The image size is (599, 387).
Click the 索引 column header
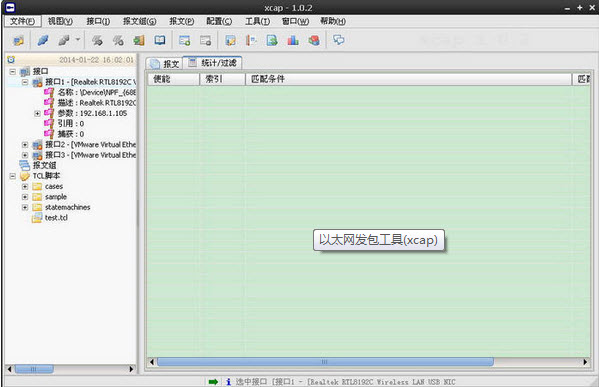click(222, 79)
